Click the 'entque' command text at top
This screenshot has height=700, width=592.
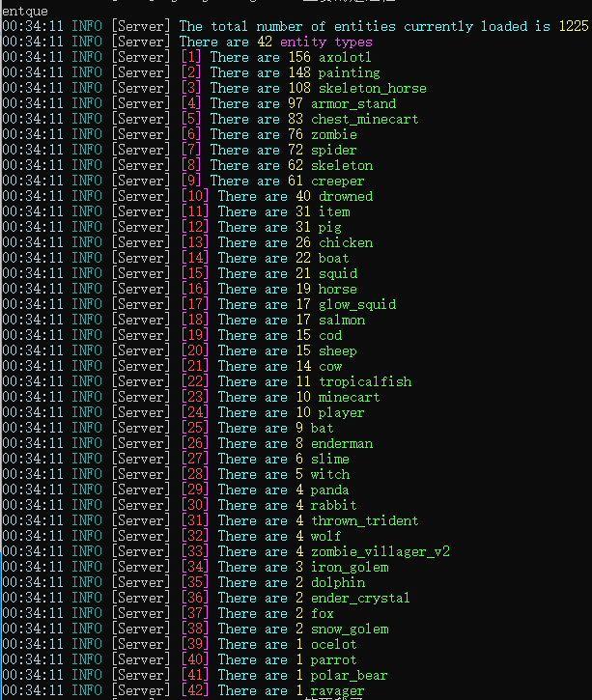point(25,12)
